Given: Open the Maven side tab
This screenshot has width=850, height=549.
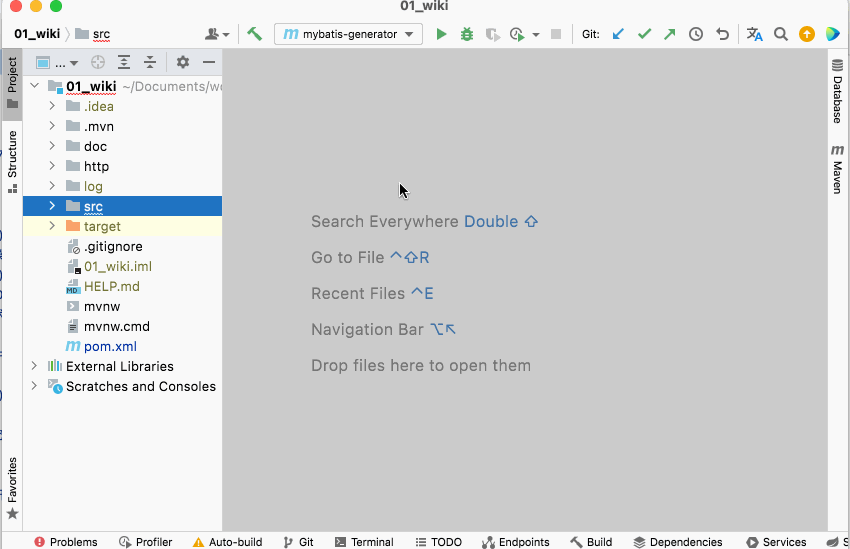Looking at the screenshot, I should [838, 169].
